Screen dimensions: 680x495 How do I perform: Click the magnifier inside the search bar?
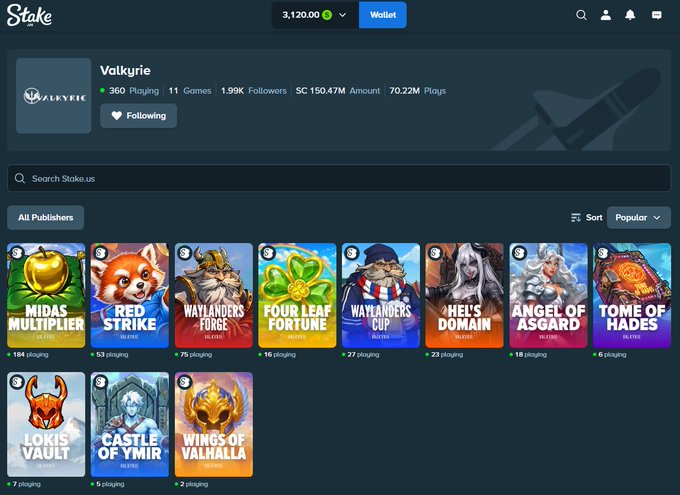click(20, 178)
